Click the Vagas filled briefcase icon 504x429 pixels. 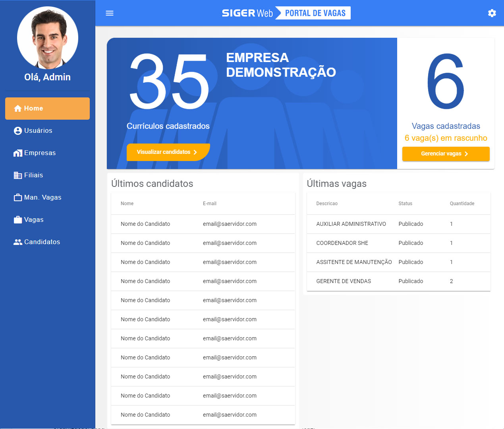pos(17,220)
